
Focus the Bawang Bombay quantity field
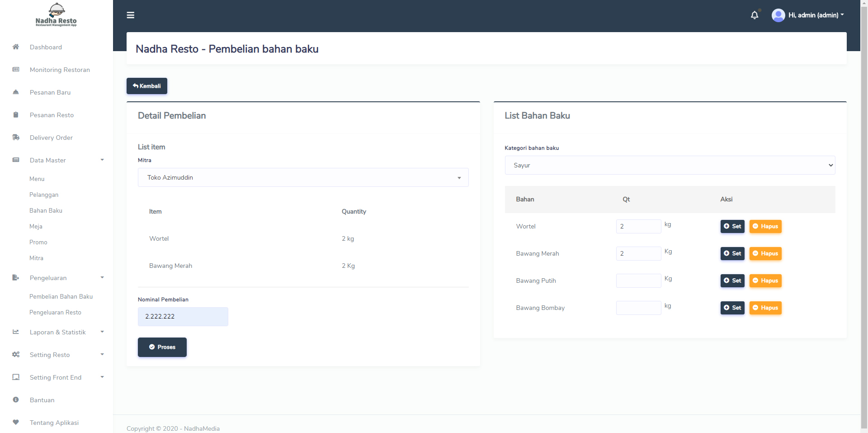638,308
